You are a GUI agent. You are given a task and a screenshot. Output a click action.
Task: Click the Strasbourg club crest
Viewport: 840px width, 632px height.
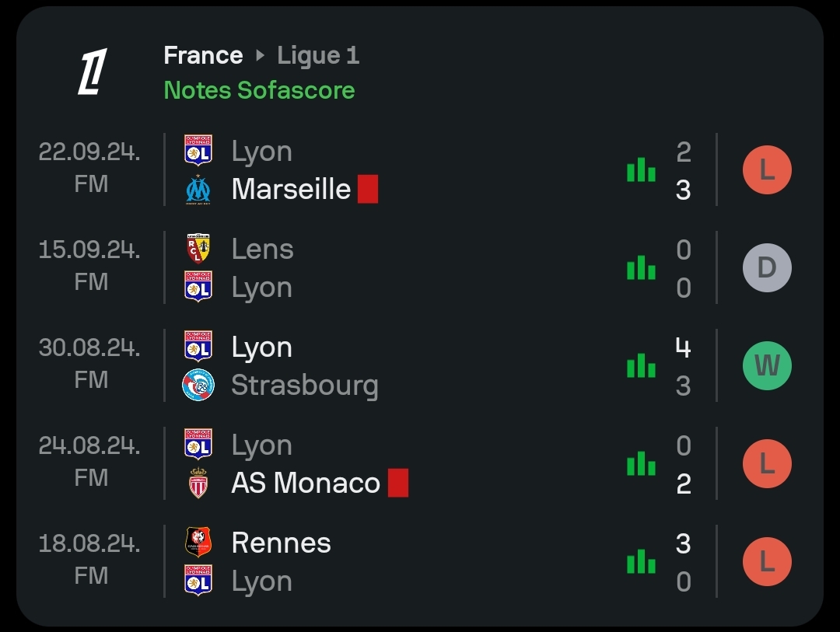(x=198, y=385)
